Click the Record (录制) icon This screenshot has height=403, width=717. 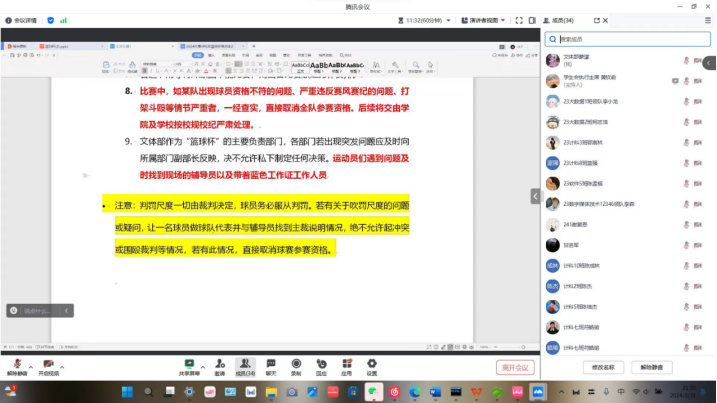[296, 364]
